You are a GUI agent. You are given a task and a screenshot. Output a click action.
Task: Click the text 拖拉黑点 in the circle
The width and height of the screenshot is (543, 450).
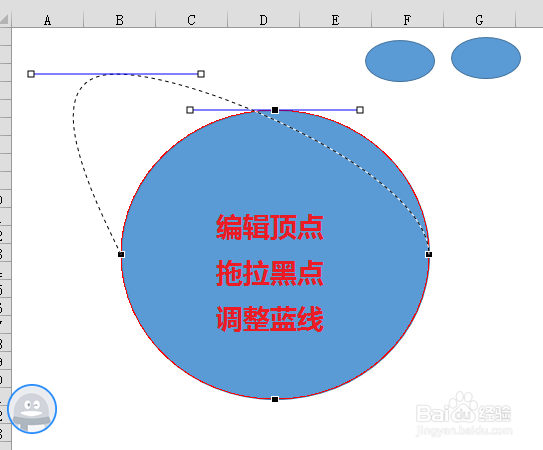pos(270,273)
